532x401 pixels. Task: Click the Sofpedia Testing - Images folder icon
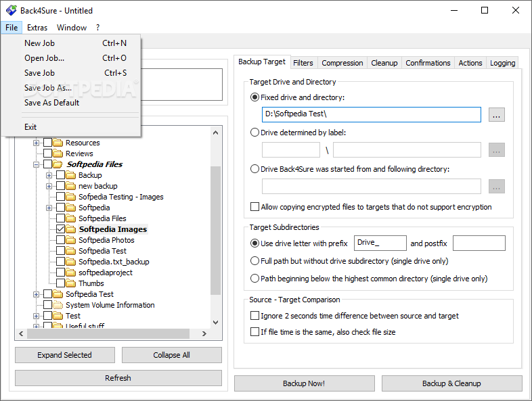(71, 197)
